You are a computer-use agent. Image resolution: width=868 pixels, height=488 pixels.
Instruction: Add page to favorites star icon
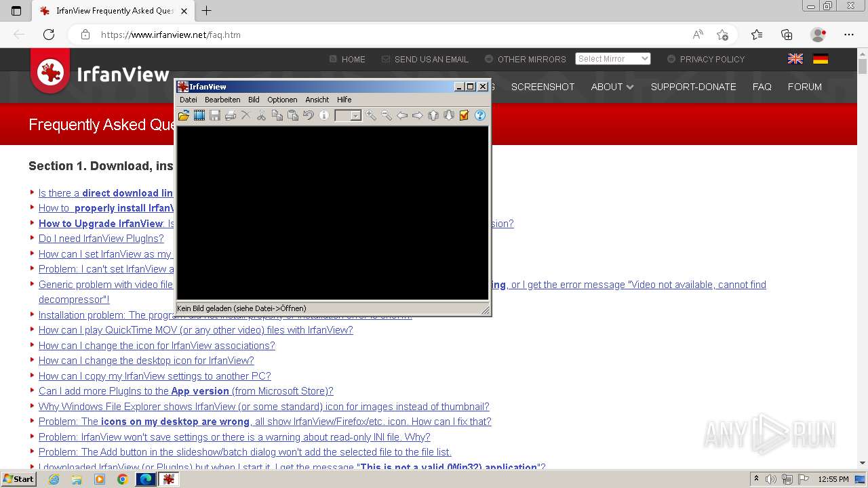[x=722, y=35]
